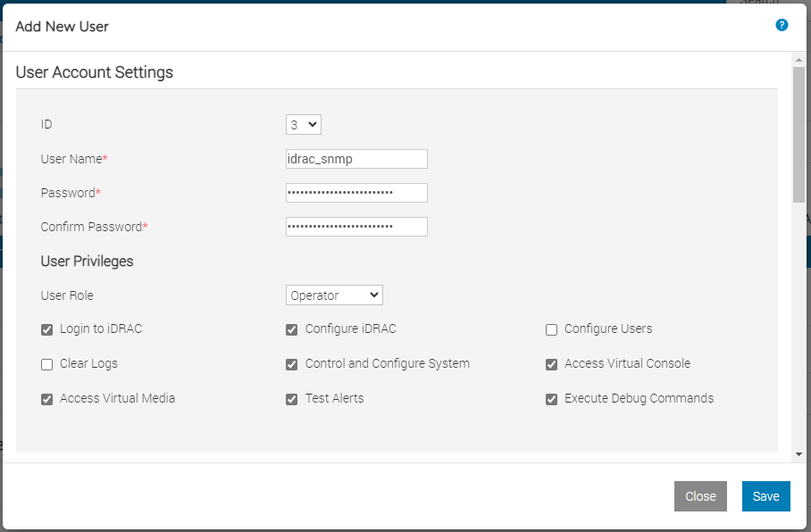Image resolution: width=811 pixels, height=532 pixels.
Task: Save the new user
Action: click(766, 496)
